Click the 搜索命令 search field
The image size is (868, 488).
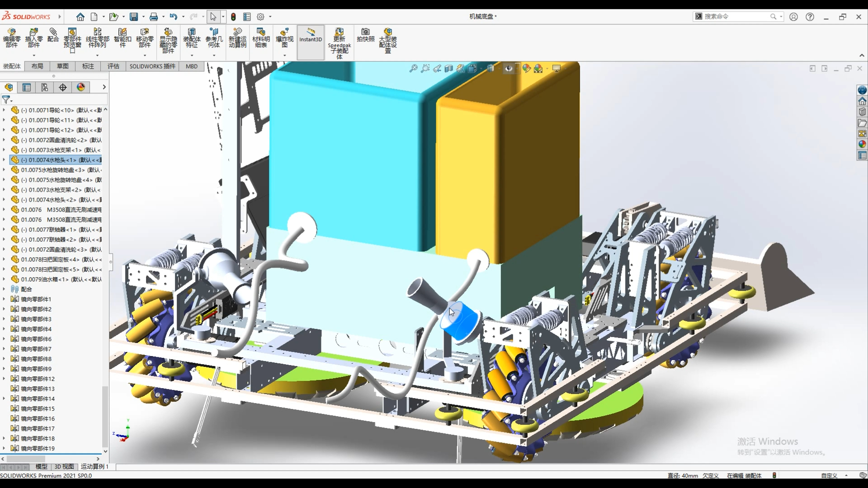737,16
